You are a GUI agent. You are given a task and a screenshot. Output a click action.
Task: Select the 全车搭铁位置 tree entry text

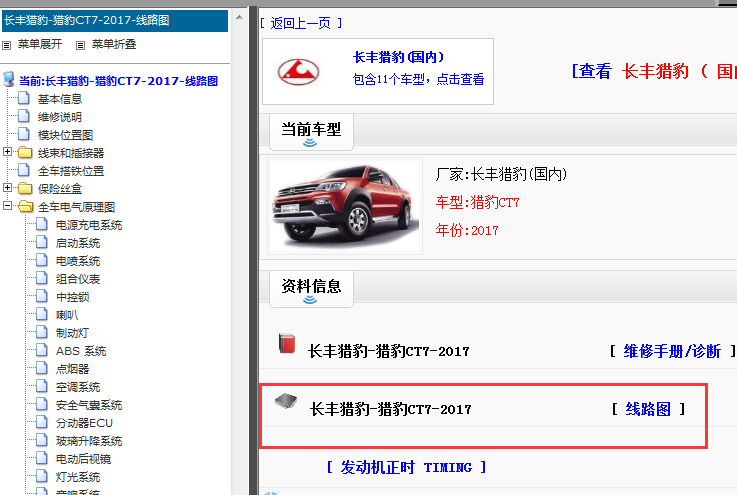coord(71,171)
